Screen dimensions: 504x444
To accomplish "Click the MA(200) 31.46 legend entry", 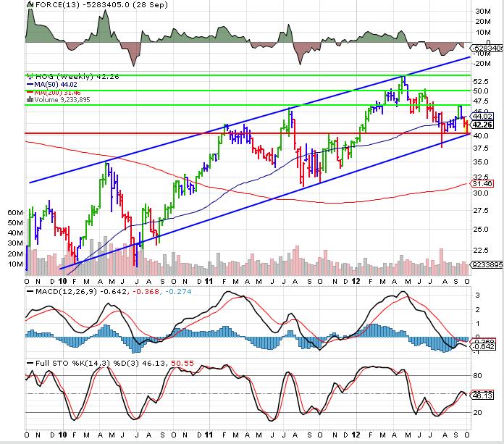I will (x=57, y=92).
